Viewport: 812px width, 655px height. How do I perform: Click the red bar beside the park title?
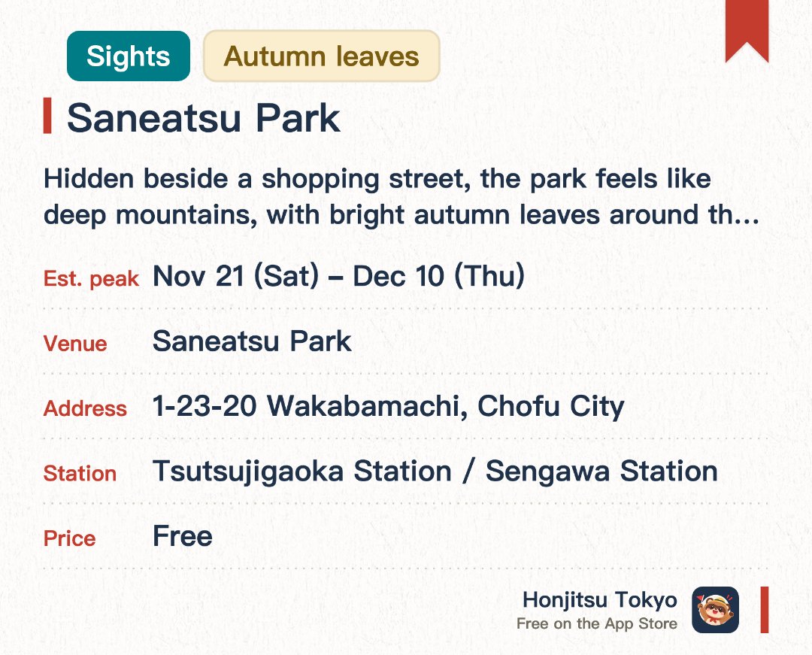click(x=47, y=116)
